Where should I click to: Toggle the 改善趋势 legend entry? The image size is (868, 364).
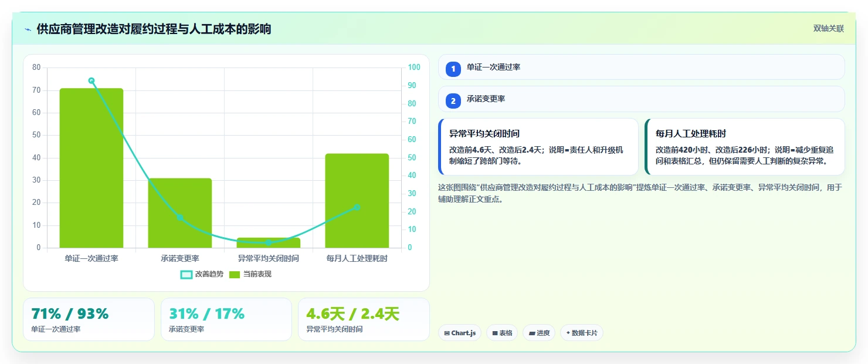[x=202, y=274]
